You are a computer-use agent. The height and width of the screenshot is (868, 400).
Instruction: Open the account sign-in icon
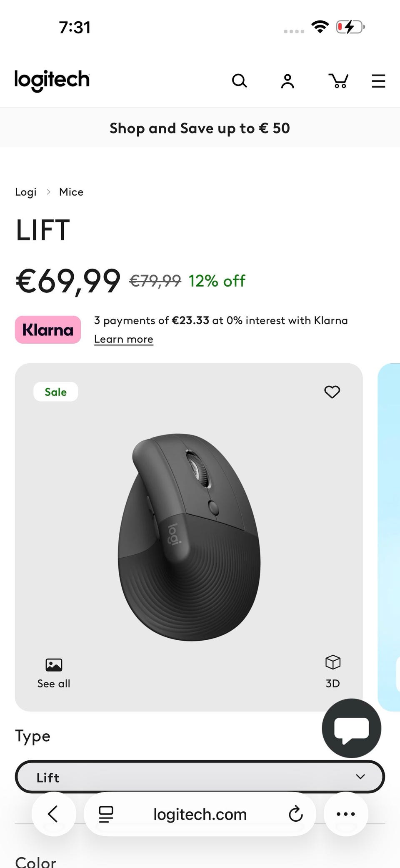tap(287, 81)
